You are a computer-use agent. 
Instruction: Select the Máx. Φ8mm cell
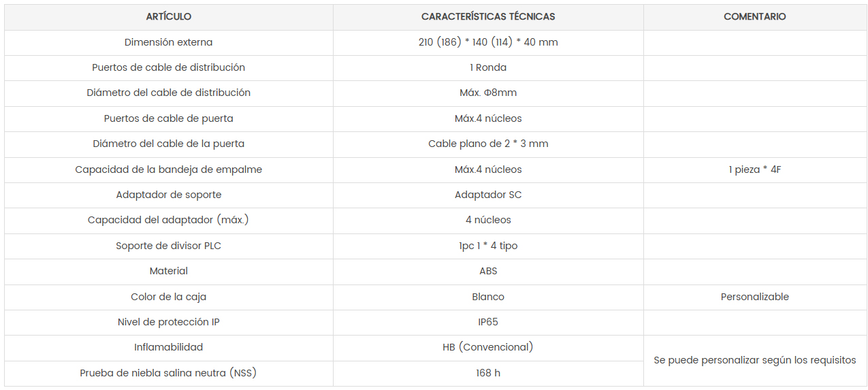click(x=488, y=93)
